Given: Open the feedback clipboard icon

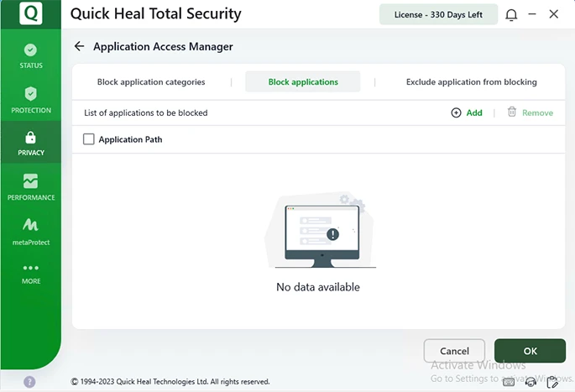Looking at the screenshot, I should coord(552,382).
